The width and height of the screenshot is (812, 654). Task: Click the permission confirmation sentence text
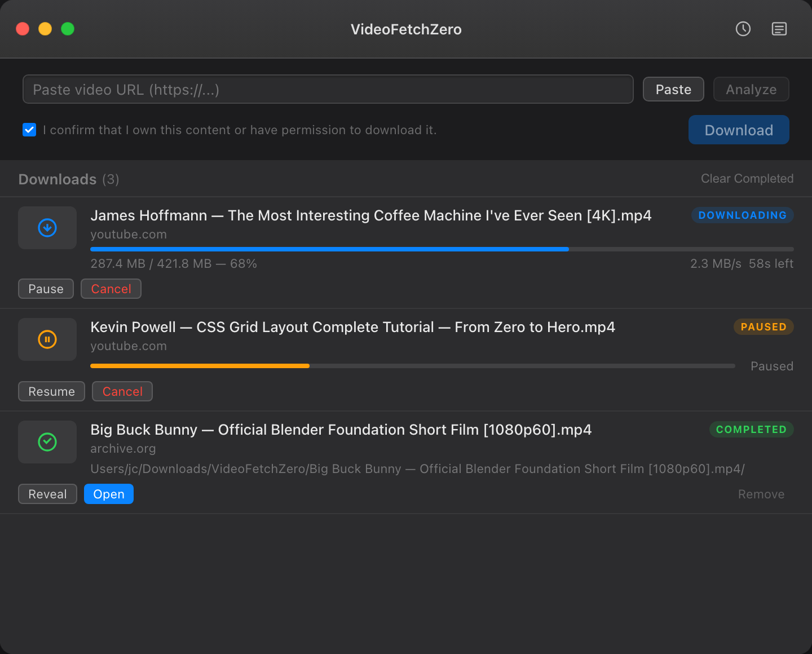[x=240, y=130]
